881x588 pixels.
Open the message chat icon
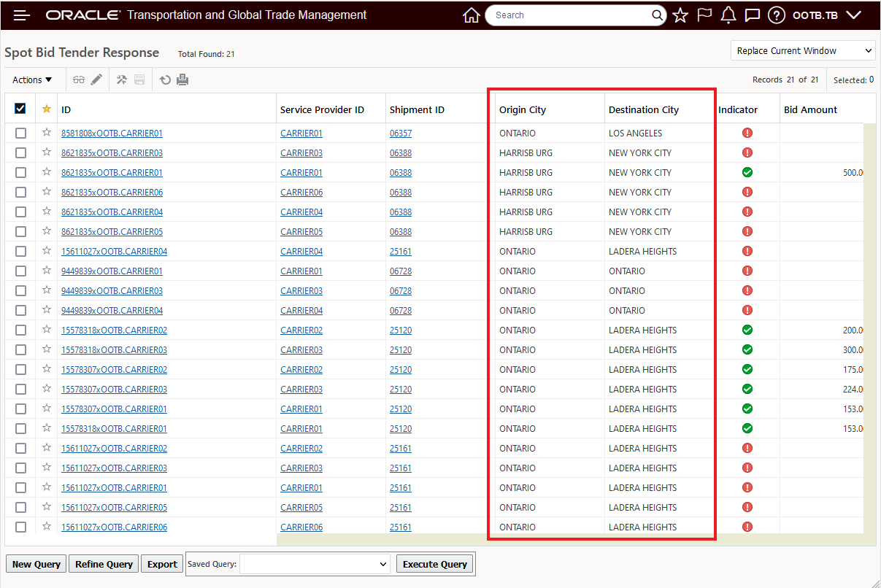[x=753, y=15]
